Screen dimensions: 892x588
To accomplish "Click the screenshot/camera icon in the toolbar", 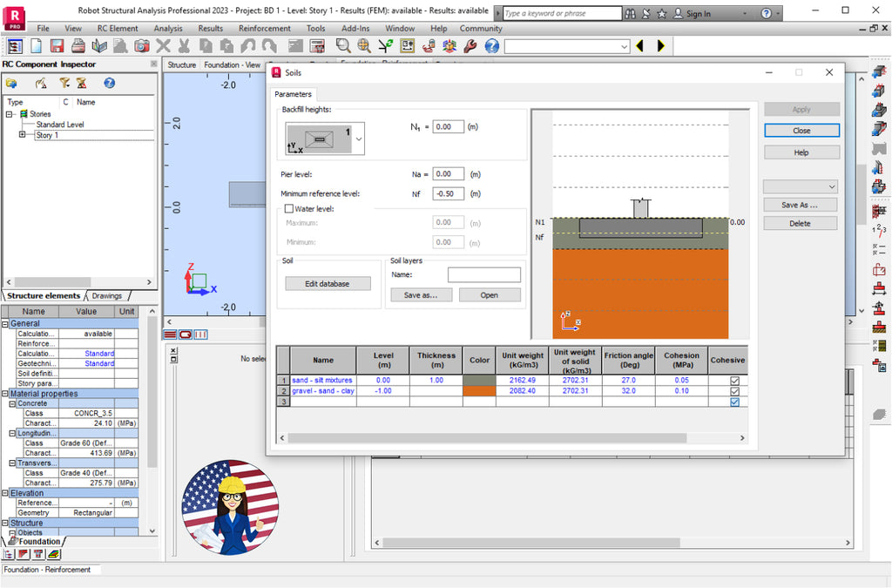I will point(141,46).
